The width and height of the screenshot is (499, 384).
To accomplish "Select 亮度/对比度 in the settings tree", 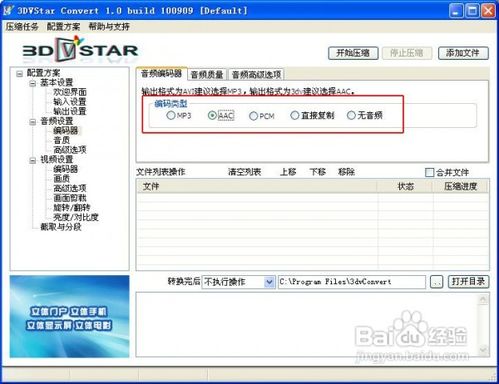I will [76, 218].
